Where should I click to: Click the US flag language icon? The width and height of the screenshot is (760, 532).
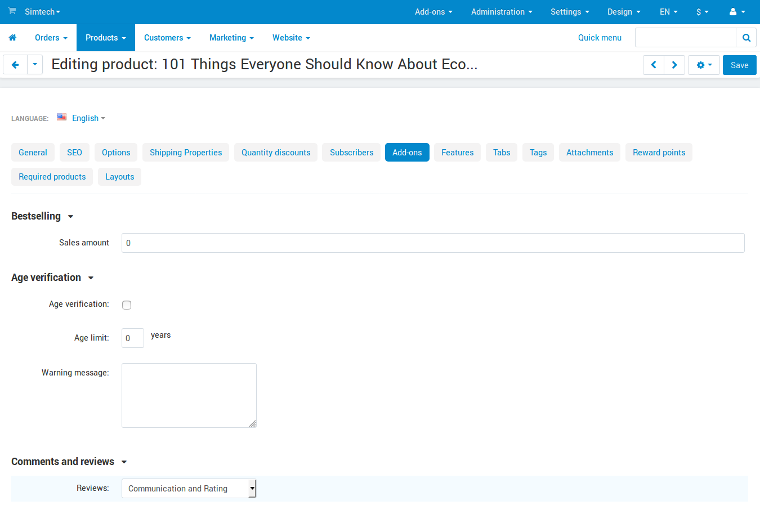pyautogui.click(x=62, y=117)
